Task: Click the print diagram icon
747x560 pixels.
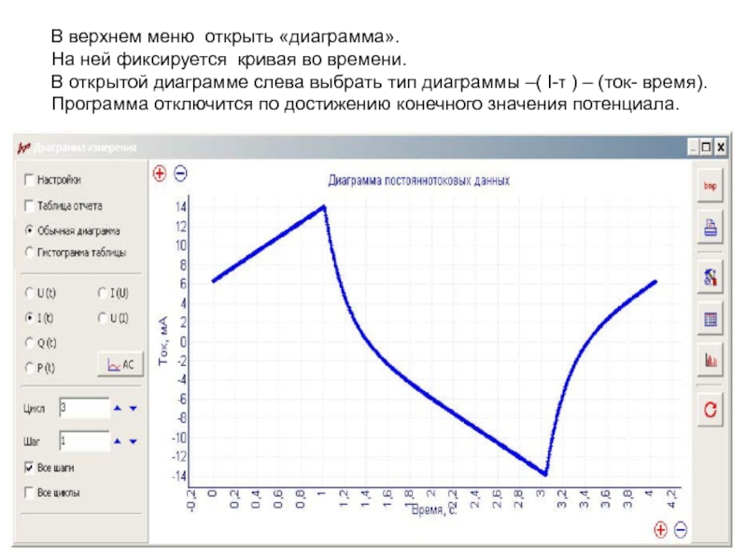Action: [x=711, y=228]
